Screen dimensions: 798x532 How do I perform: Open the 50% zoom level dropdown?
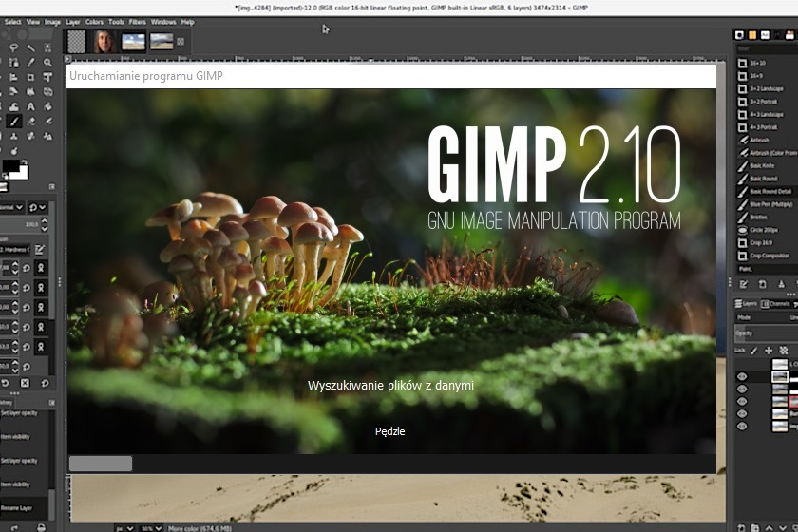tap(150, 527)
